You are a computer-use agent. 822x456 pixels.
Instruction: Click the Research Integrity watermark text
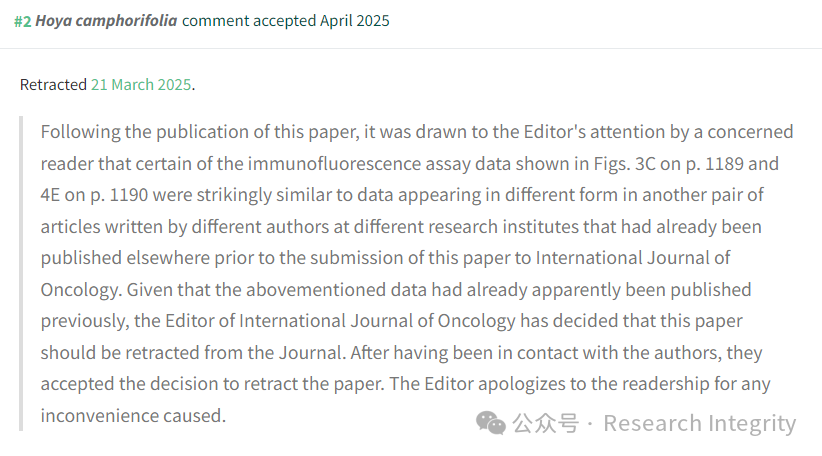pos(700,423)
